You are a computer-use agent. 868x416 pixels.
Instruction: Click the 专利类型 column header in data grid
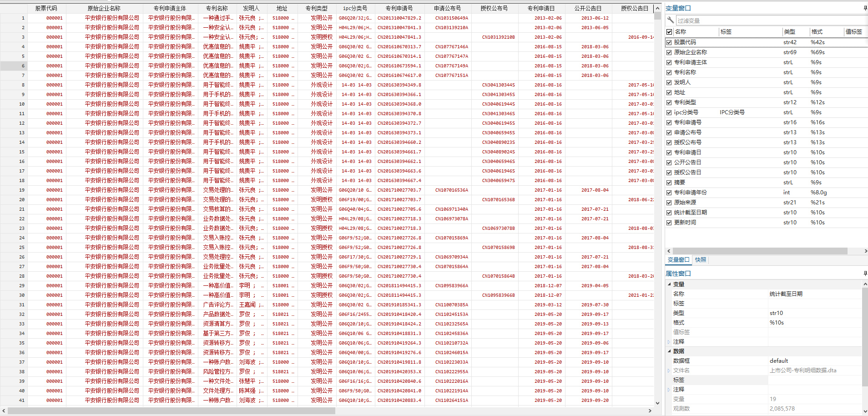pyautogui.click(x=316, y=8)
